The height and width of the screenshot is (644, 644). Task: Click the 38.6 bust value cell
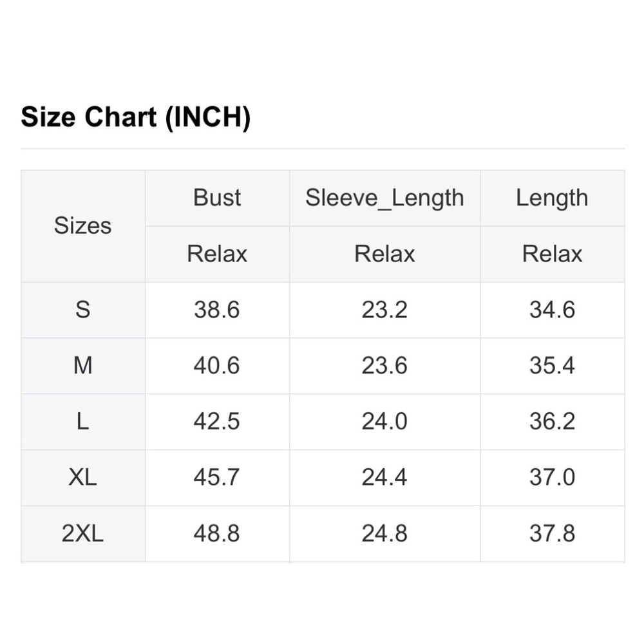click(x=217, y=310)
